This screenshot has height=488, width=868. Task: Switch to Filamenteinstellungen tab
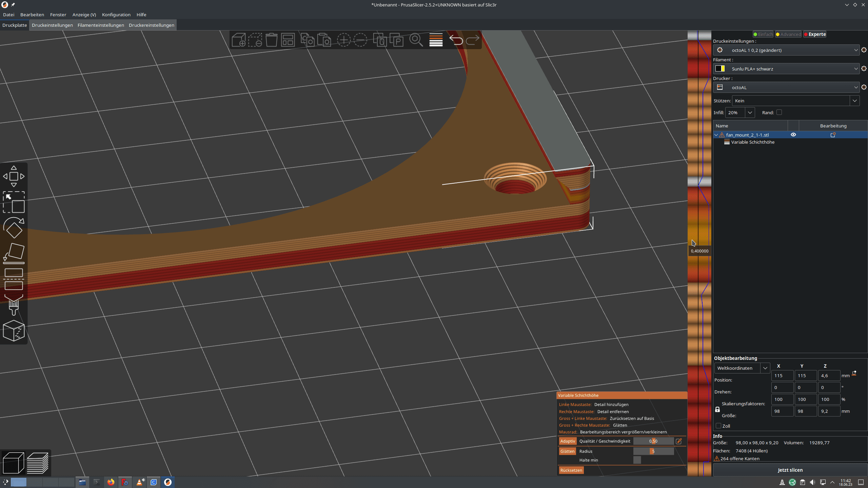[x=101, y=25]
